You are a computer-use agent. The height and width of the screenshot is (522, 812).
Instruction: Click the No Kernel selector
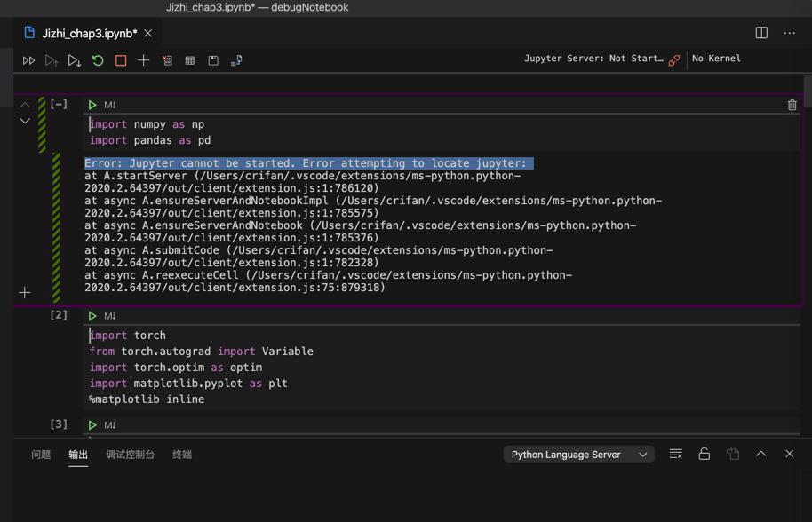(x=716, y=59)
